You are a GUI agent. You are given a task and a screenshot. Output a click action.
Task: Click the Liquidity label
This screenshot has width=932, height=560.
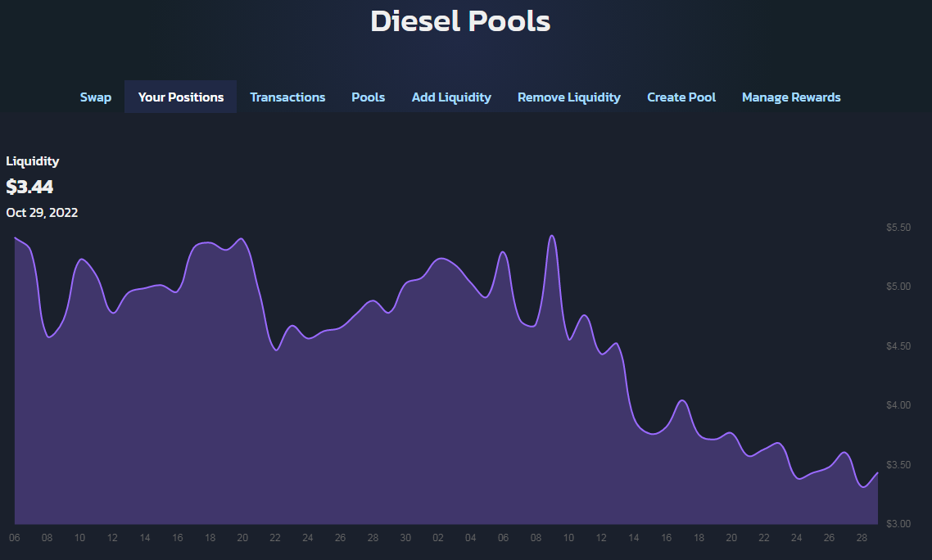(33, 161)
